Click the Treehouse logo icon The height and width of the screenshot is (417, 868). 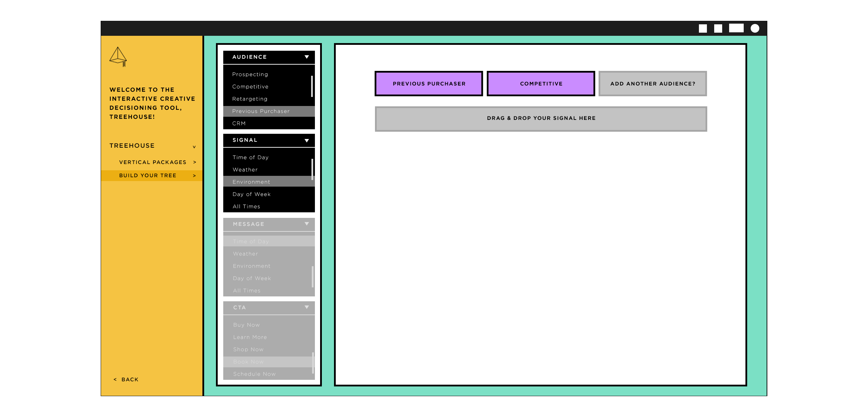(118, 57)
